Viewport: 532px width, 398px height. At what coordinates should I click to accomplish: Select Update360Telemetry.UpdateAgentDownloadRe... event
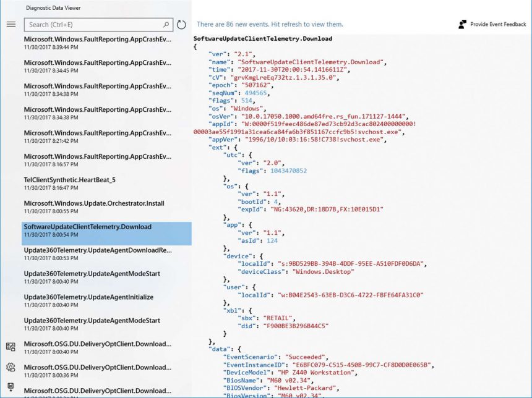click(106, 253)
